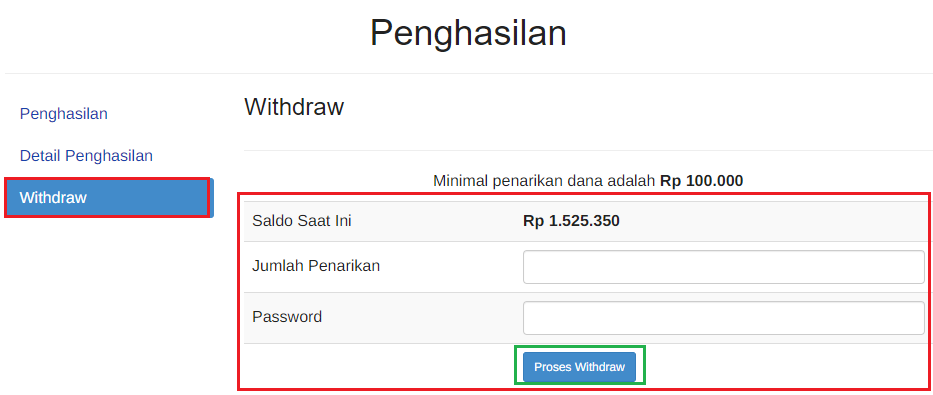Submit withdrawal with the blue Proses button

[580, 366]
